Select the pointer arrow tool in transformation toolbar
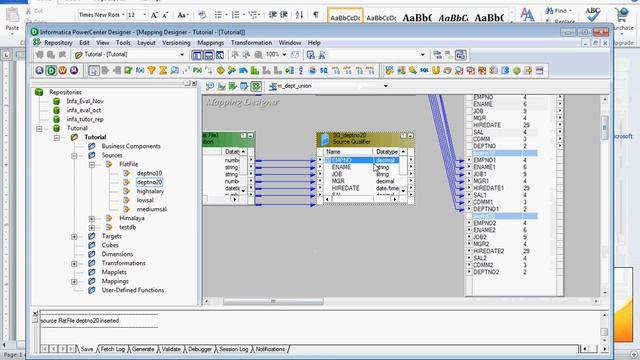The image size is (640, 360). 93,71
